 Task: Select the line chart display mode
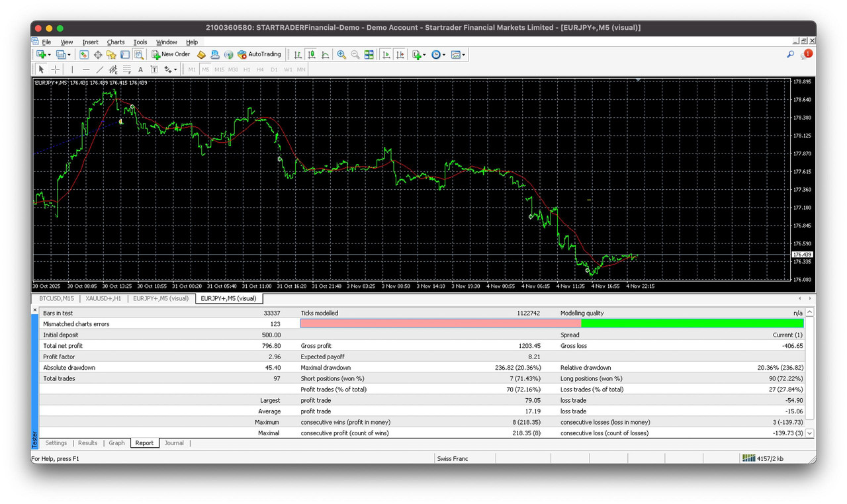tap(324, 54)
